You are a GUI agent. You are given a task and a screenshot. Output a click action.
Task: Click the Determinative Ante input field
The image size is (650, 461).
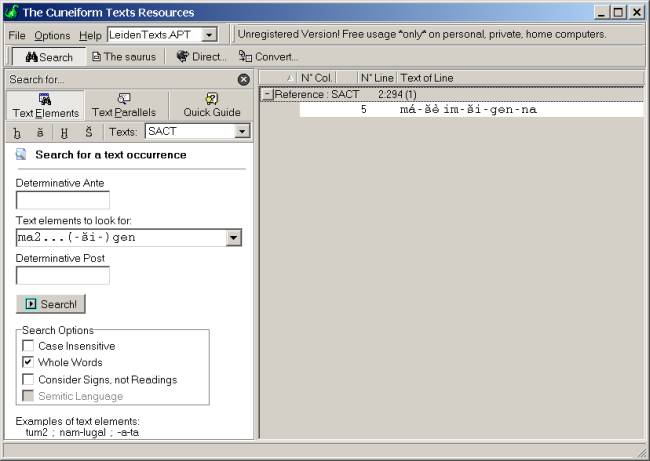pyautogui.click(x=62, y=200)
